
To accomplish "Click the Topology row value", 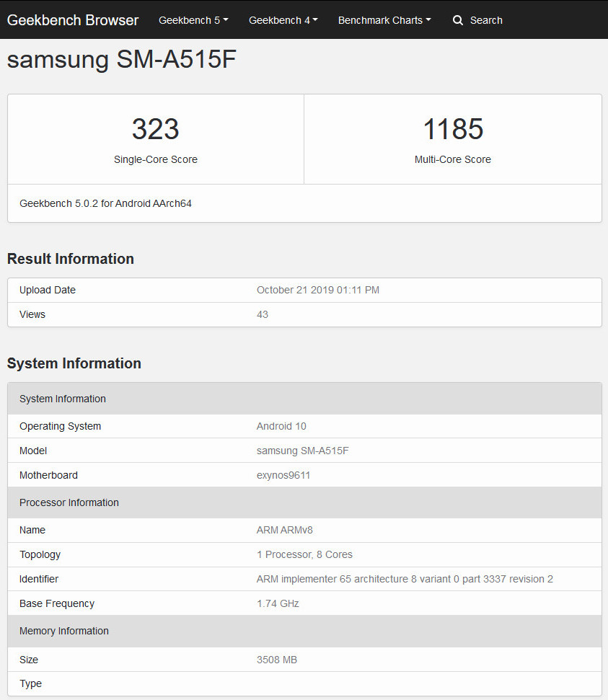I will (x=304, y=554).
